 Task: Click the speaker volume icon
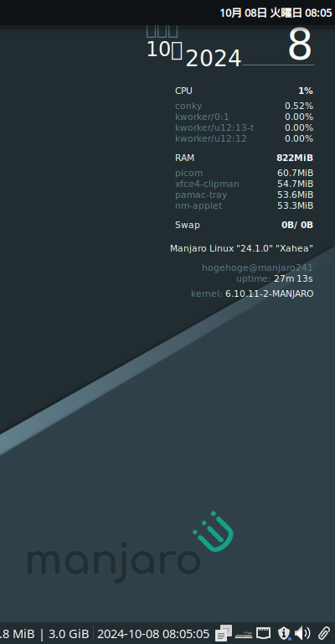tap(302, 633)
